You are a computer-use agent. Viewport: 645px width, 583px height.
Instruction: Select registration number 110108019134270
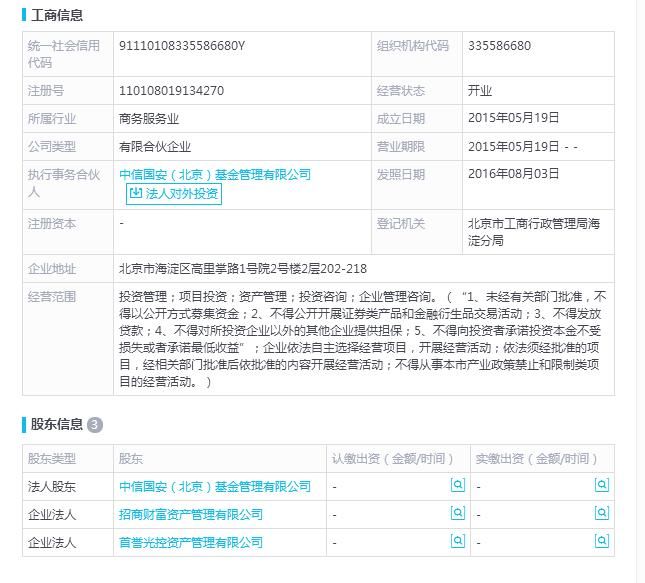click(171, 91)
